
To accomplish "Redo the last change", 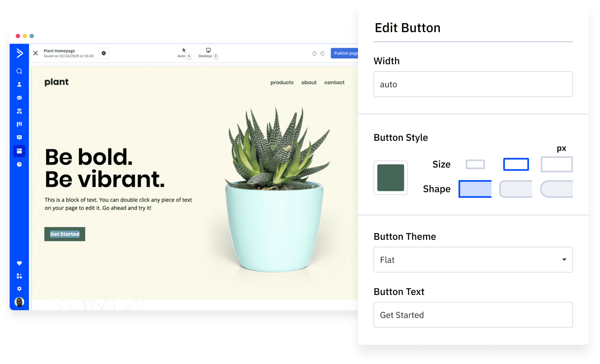I will 323,53.
